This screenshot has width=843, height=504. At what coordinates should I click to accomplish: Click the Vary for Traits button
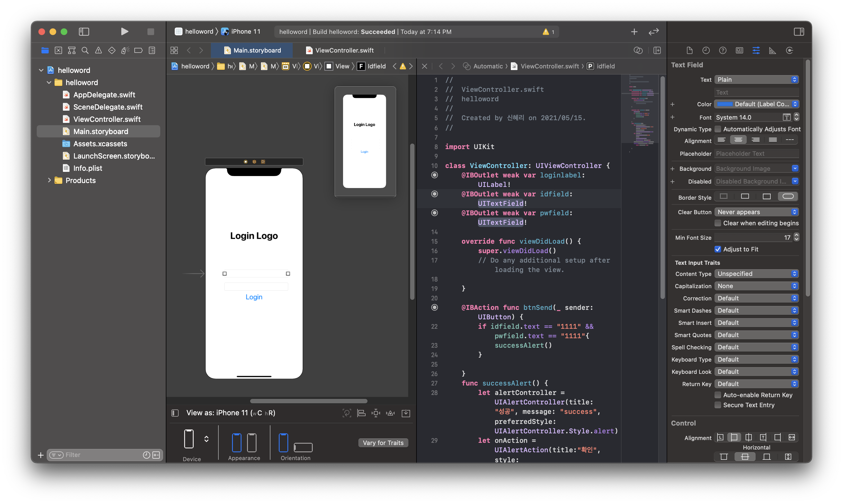383,443
